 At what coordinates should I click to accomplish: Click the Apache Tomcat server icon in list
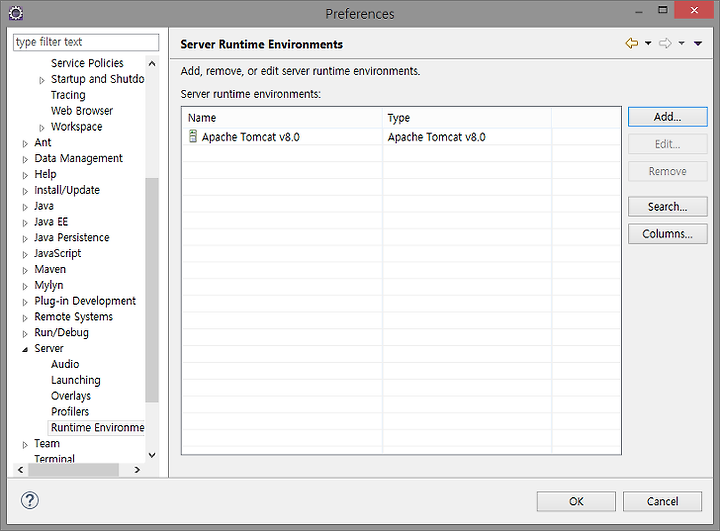click(193, 136)
